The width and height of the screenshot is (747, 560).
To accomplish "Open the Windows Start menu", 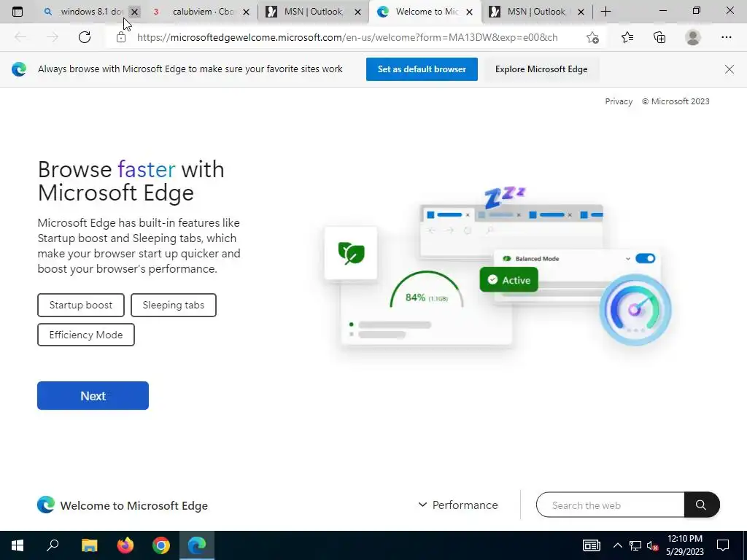I will tap(18, 545).
